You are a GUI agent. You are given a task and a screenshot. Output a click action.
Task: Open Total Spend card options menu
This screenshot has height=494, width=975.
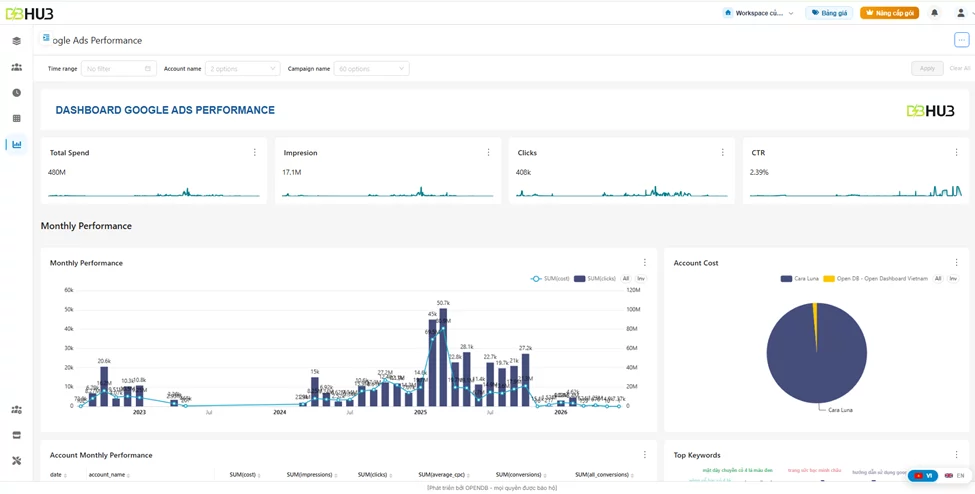254,152
